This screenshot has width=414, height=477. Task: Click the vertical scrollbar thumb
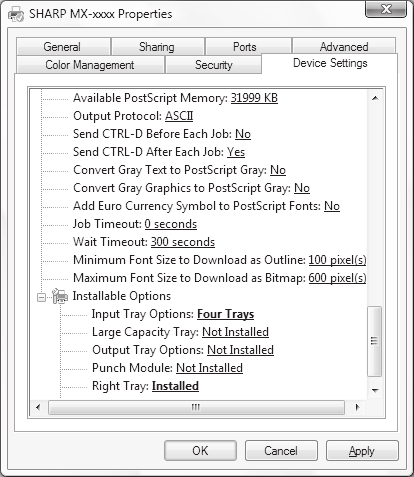[375, 341]
